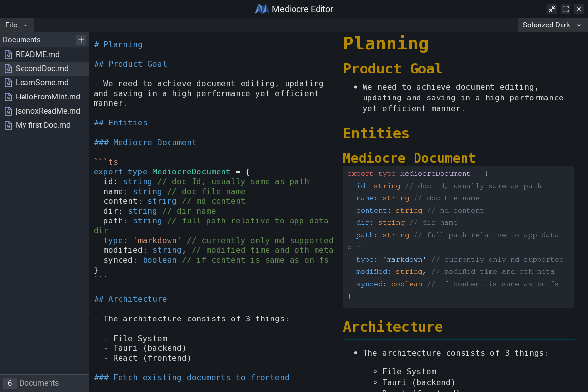Click the '- React (frontend)' editor line
Viewport: 588px width, 392px height.
click(x=147, y=358)
